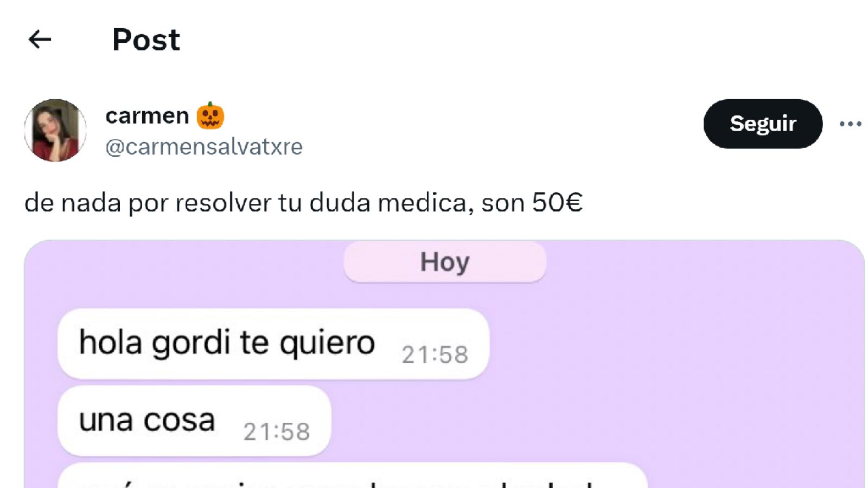Open carmen's profile picture
The image size is (868, 488).
(x=55, y=130)
